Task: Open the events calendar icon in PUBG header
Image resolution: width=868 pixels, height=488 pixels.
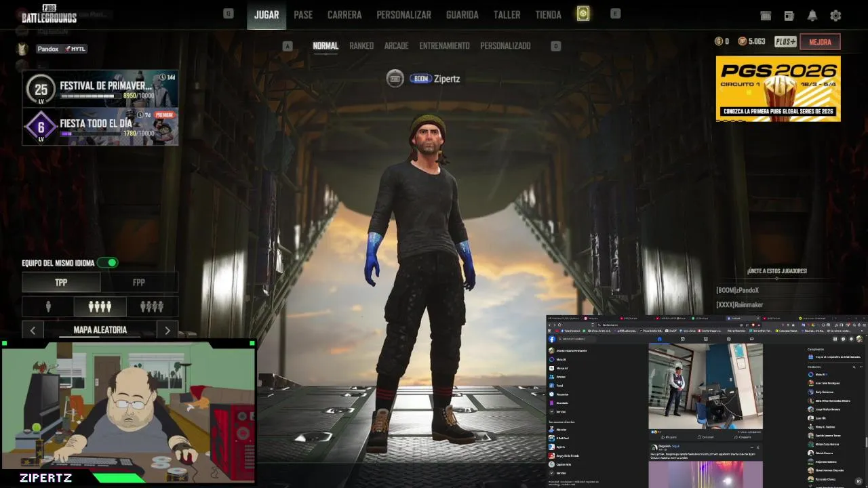Action: [766, 16]
